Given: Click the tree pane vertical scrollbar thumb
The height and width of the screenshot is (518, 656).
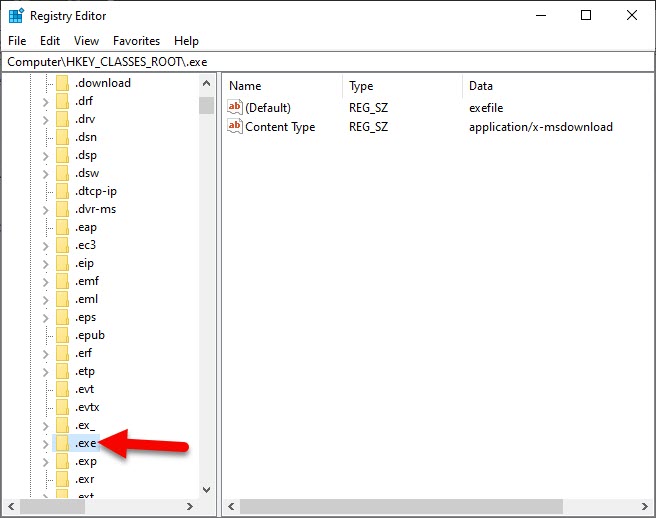Looking at the screenshot, I should coord(206,105).
